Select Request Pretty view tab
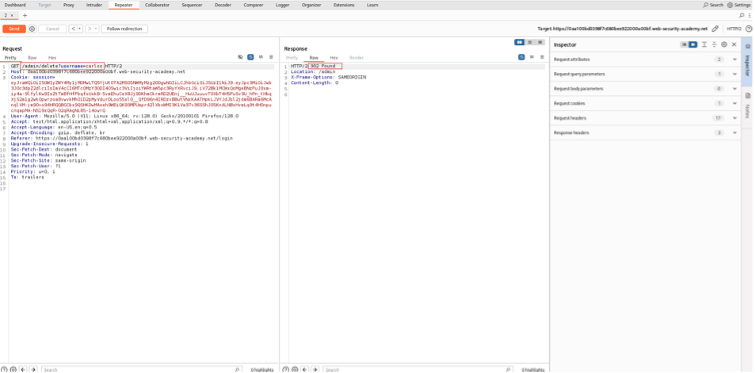 10,58
